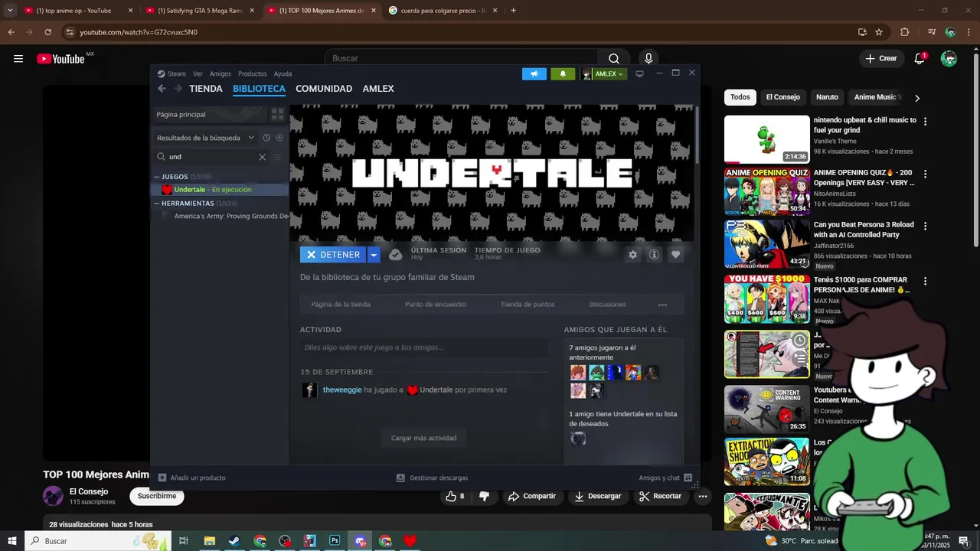Check Undertale cloud sync status icon
Screen dimensions: 980x551
click(395, 255)
